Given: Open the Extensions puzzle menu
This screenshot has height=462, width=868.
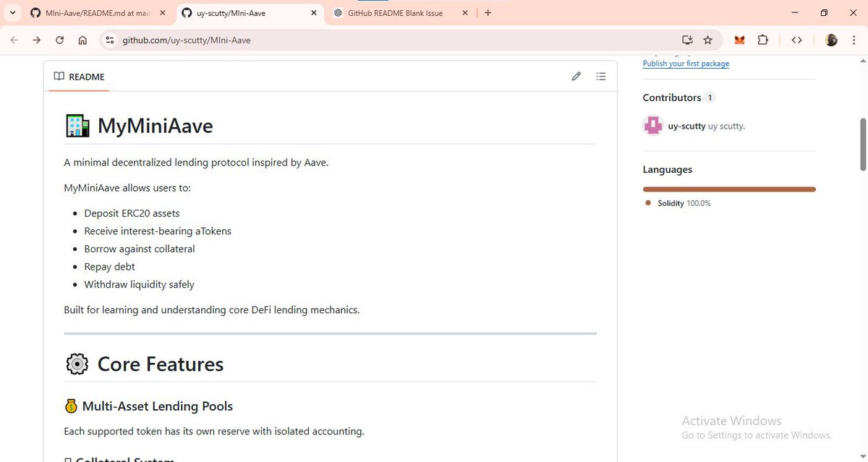Looking at the screenshot, I should pyautogui.click(x=762, y=40).
